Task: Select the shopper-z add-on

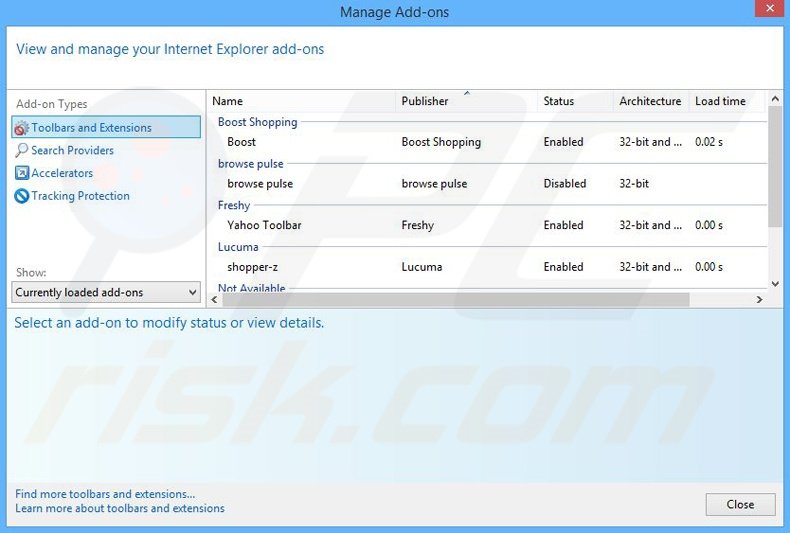Action: point(252,267)
